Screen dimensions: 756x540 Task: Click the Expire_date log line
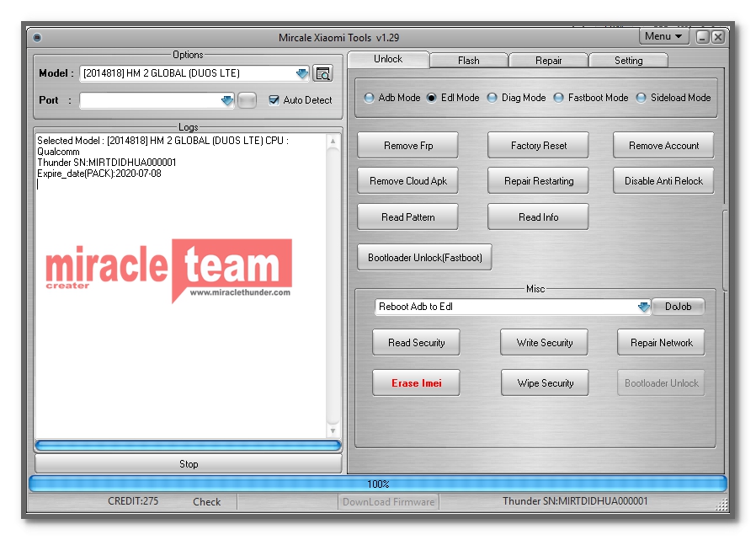[x=99, y=174]
